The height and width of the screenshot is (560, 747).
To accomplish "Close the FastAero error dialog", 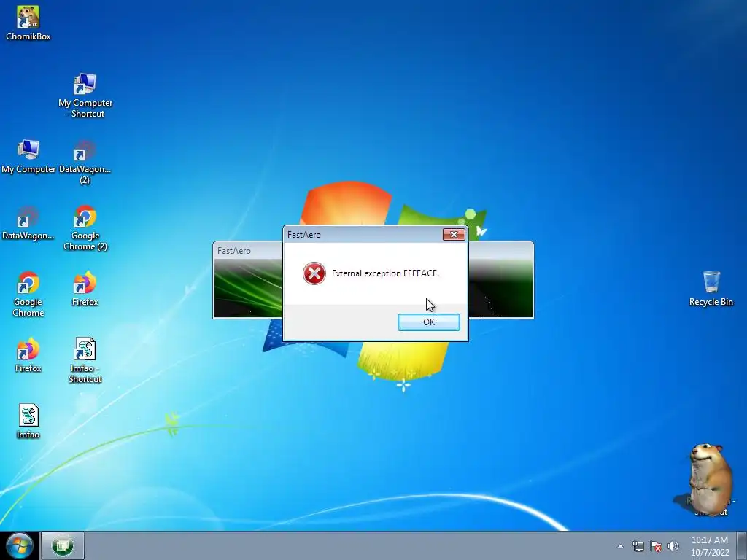I will [454, 234].
